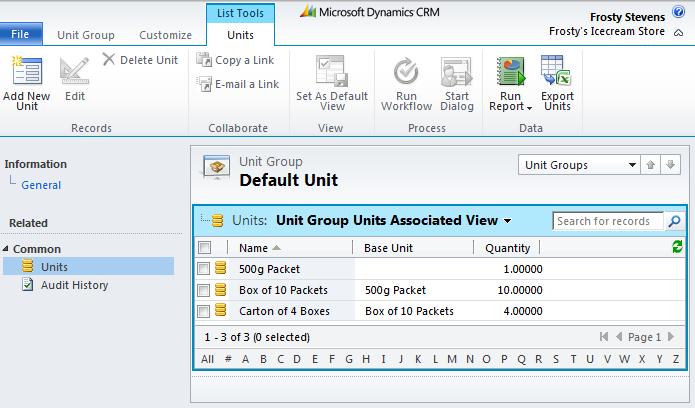Click the Audit History icon in the sidebar
Image resolution: width=695 pixels, height=408 pixels.
click(27, 284)
